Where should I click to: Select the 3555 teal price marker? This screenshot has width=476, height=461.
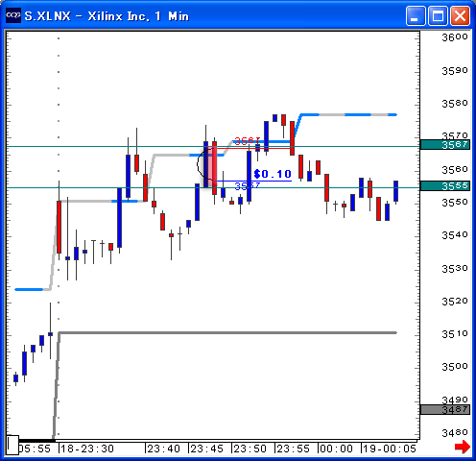tap(445, 185)
